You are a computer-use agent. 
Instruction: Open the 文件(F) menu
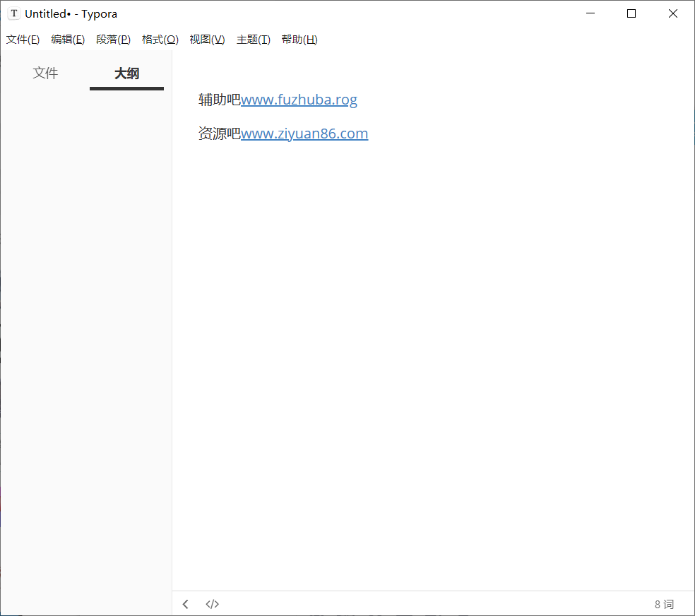(23, 40)
